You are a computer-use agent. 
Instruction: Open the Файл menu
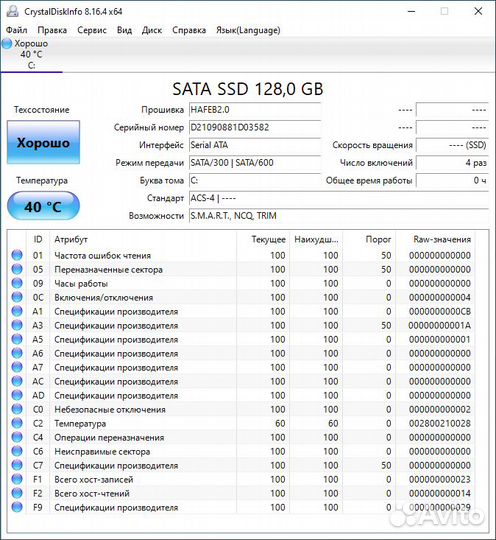click(17, 30)
